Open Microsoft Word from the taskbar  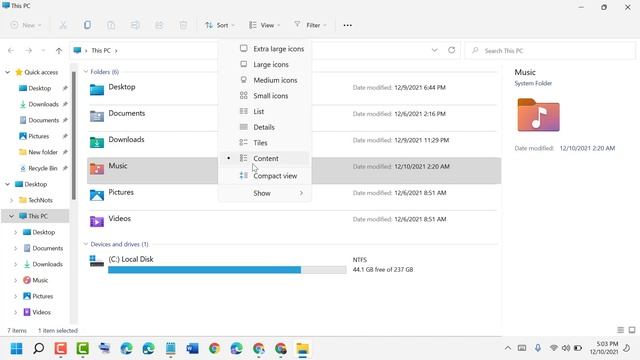point(192,349)
